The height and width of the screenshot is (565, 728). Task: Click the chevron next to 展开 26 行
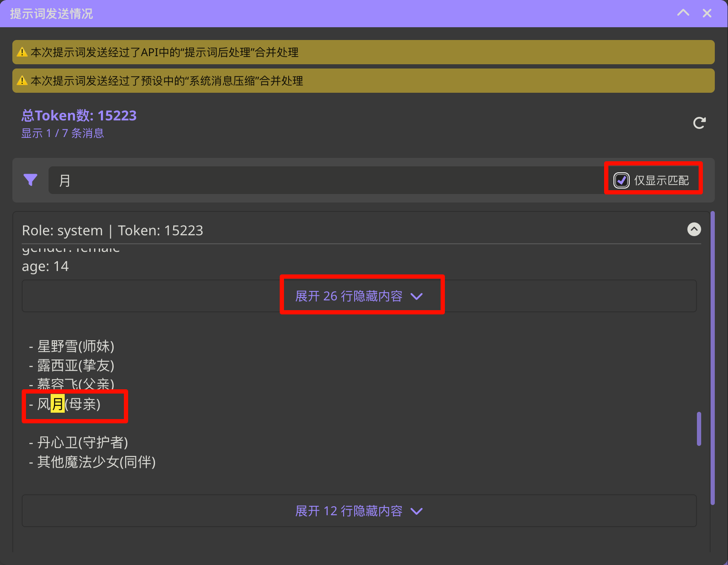click(416, 296)
